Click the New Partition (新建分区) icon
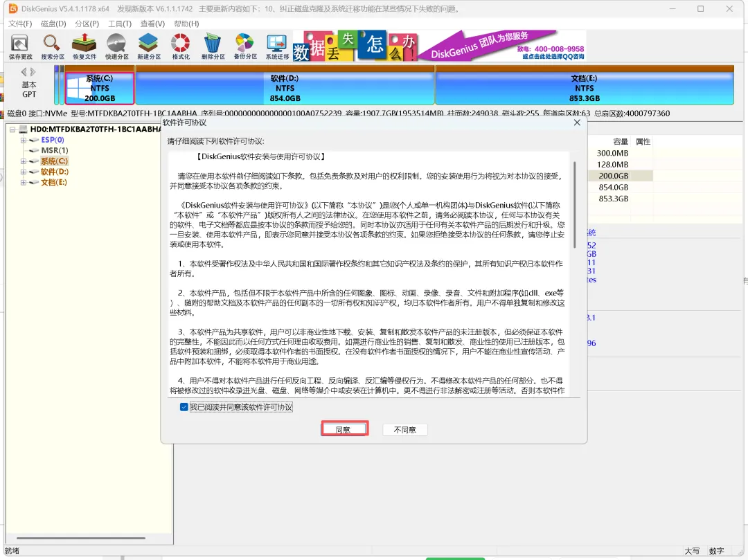The height and width of the screenshot is (560, 748). (148, 46)
